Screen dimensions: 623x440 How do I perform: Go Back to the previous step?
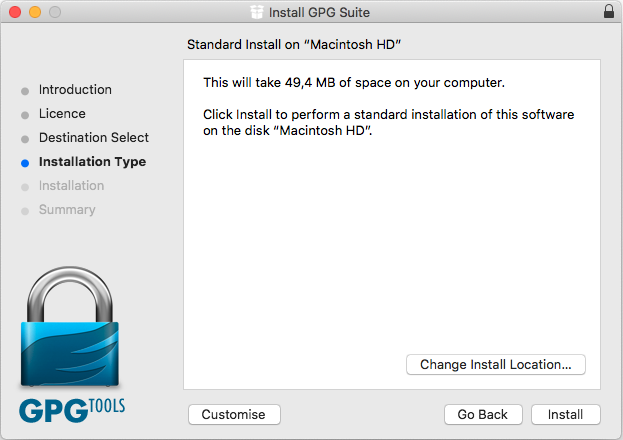[483, 415]
